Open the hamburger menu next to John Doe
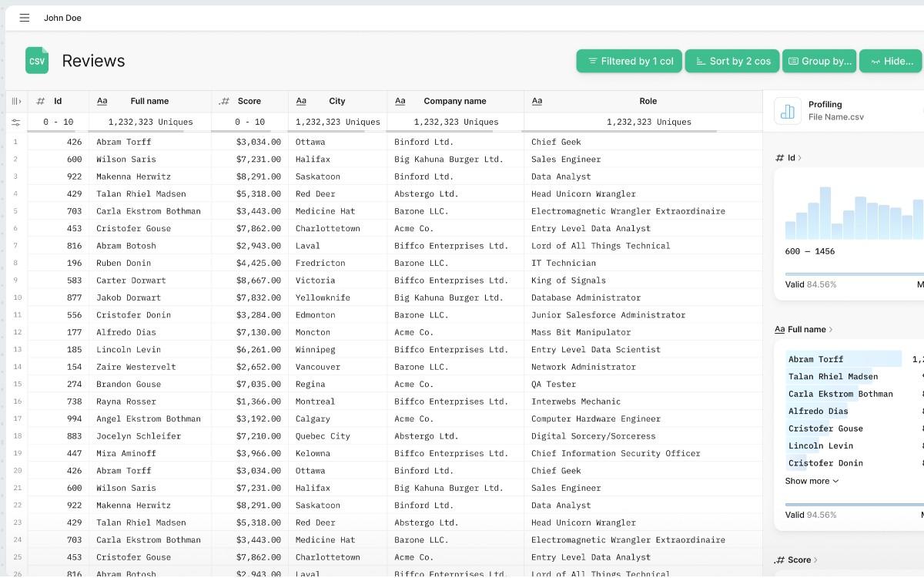 [x=24, y=17]
